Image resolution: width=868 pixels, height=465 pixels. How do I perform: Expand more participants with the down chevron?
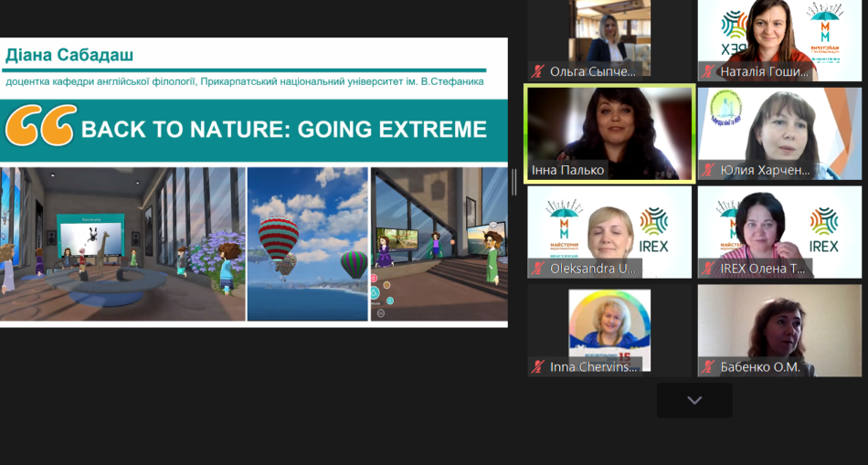click(x=694, y=400)
